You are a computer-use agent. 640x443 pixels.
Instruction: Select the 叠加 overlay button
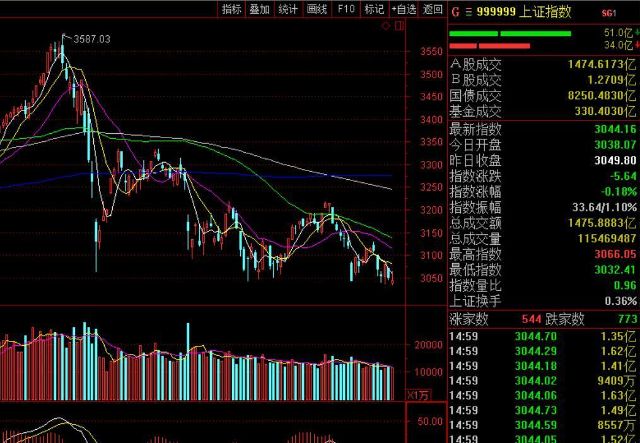click(x=260, y=9)
